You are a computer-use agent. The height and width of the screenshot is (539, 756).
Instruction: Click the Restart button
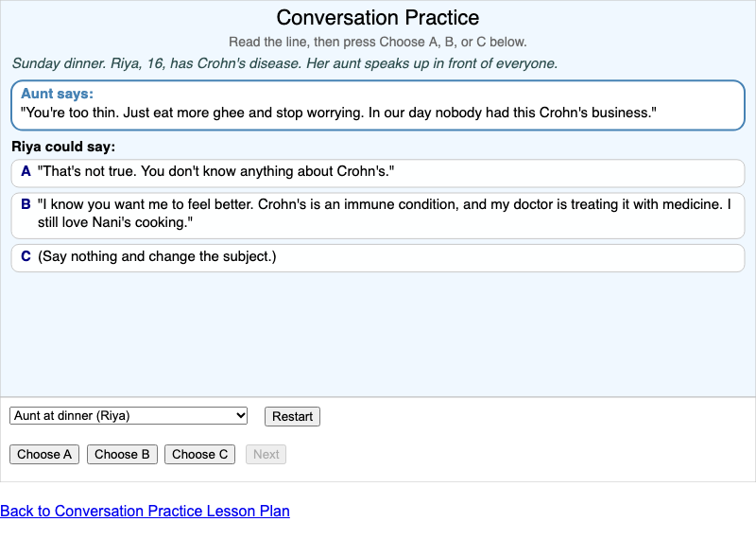[292, 416]
